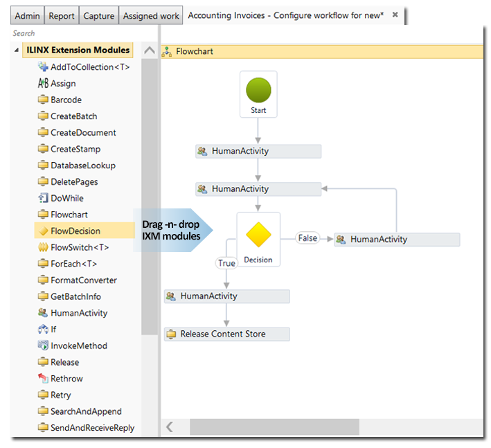Click the Rethrow activity icon
491x448 pixels.
43,379
